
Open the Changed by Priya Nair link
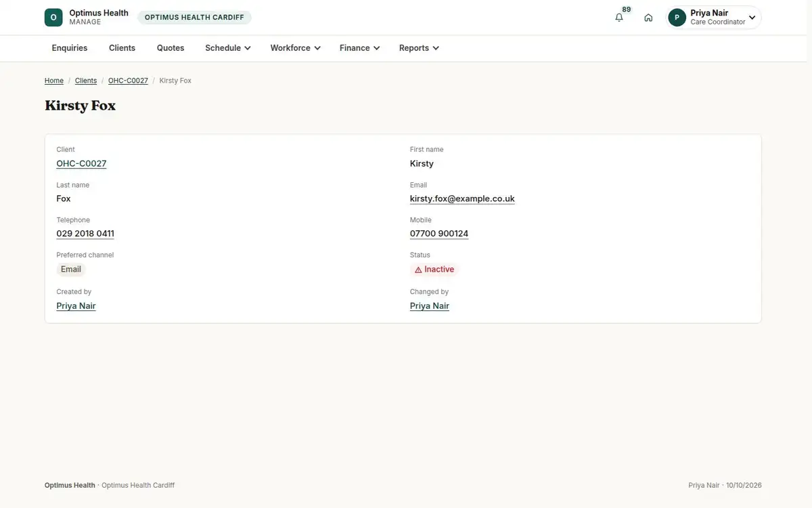pyautogui.click(x=430, y=306)
